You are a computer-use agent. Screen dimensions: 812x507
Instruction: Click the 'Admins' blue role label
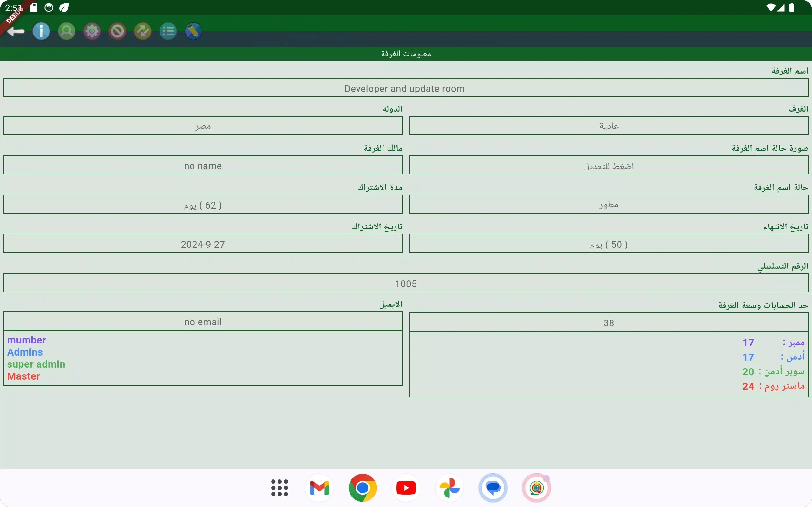pyautogui.click(x=25, y=352)
